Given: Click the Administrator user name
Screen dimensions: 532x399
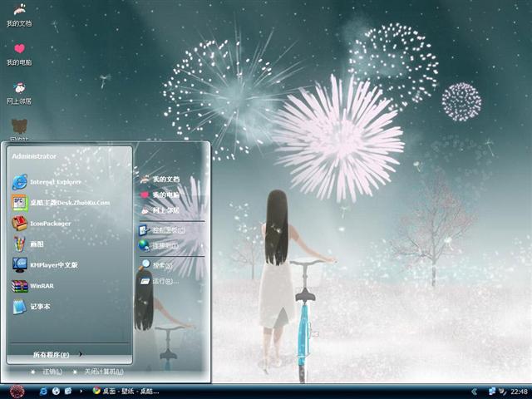Looking at the screenshot, I should pyautogui.click(x=34, y=156).
